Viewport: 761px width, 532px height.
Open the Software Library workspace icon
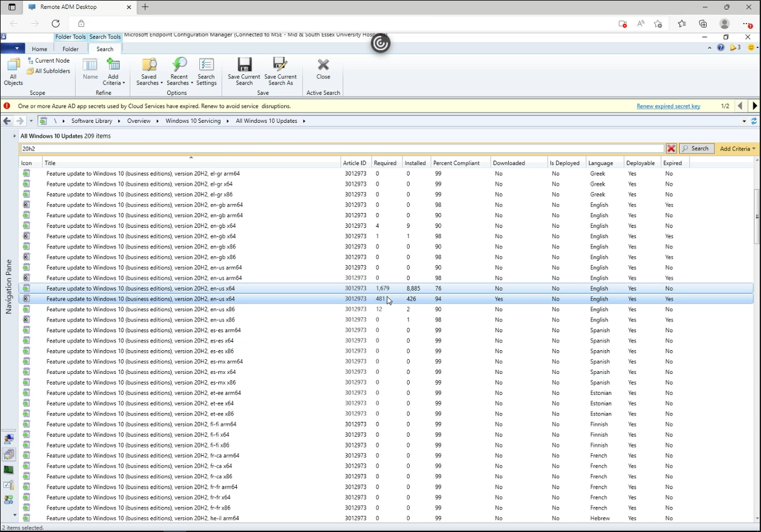pos(9,455)
